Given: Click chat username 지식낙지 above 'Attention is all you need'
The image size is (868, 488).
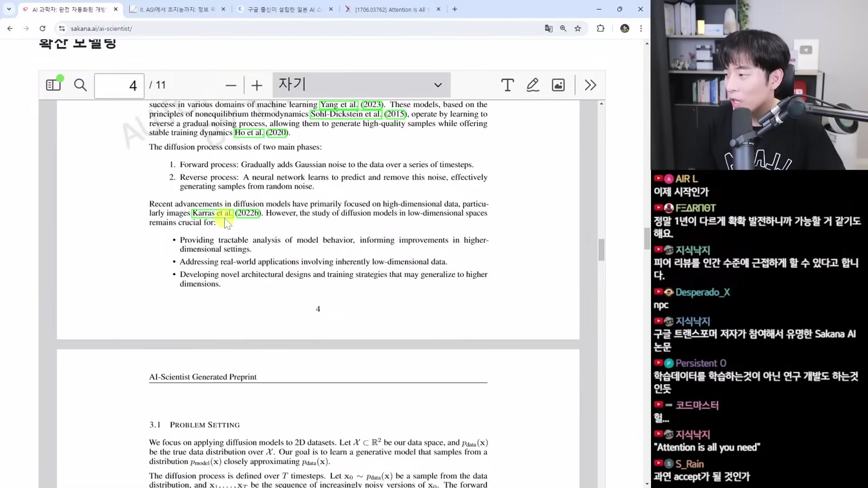Looking at the screenshot, I should pos(693,434).
